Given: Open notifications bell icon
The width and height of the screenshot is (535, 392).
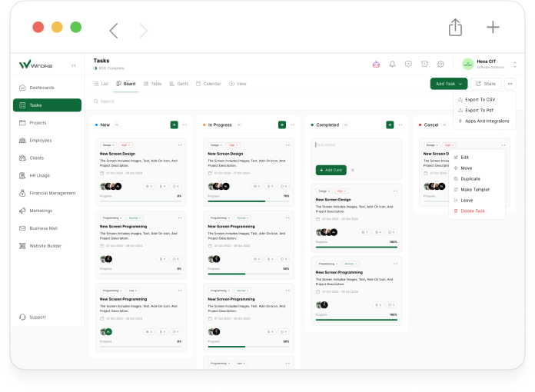Looking at the screenshot, I should click(x=392, y=64).
